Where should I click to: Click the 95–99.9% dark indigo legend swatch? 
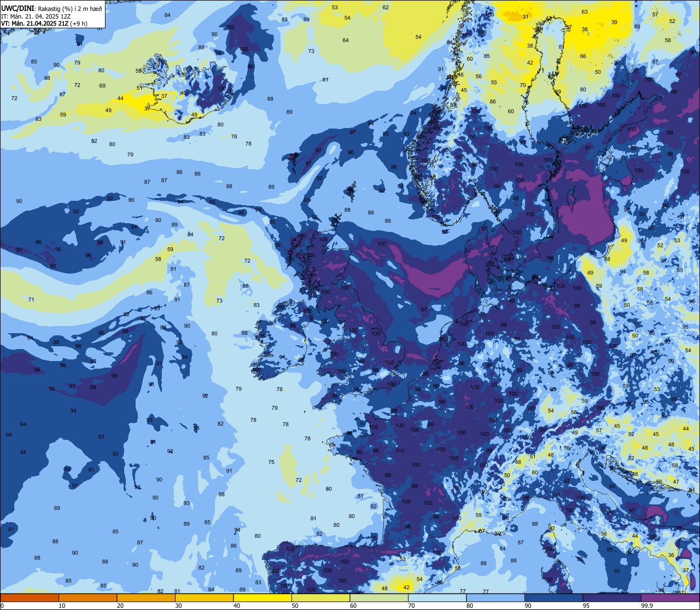(612, 597)
